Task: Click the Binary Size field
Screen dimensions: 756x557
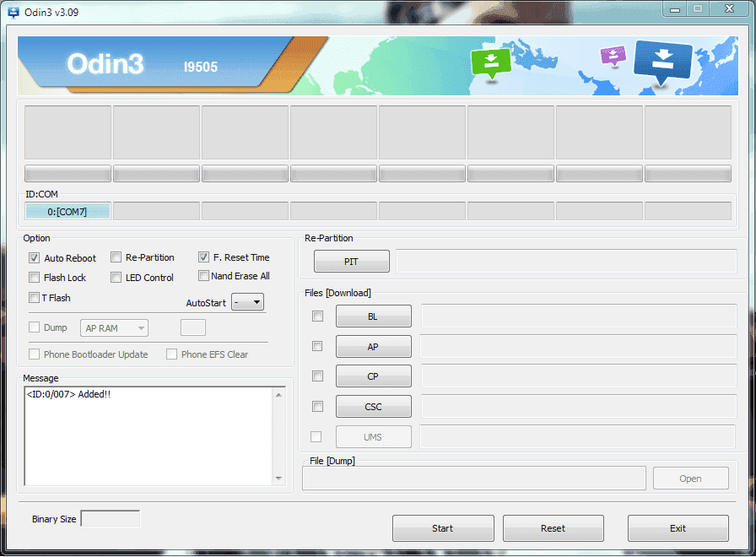Action: [x=111, y=518]
